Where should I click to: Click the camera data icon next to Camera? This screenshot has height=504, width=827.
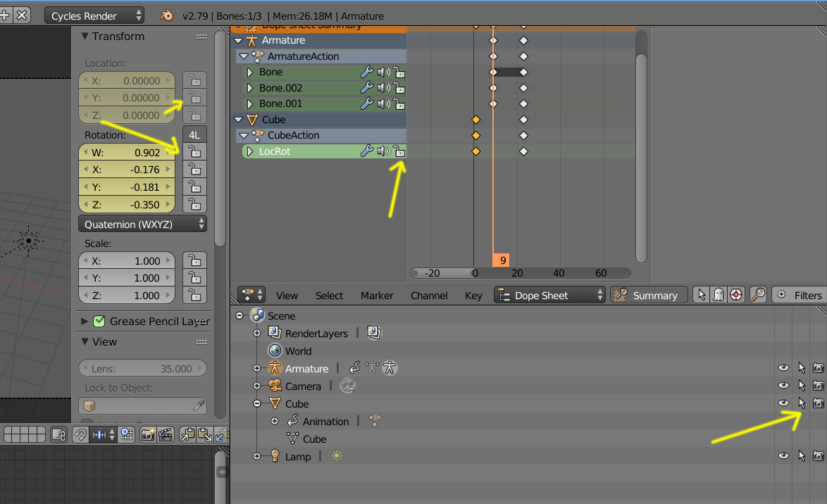pos(347,386)
